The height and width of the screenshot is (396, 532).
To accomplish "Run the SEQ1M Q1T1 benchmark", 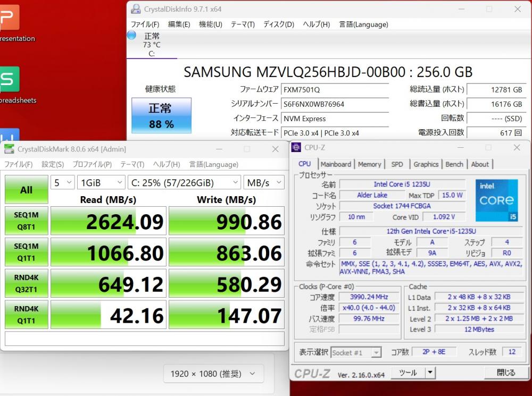I will point(27,252).
